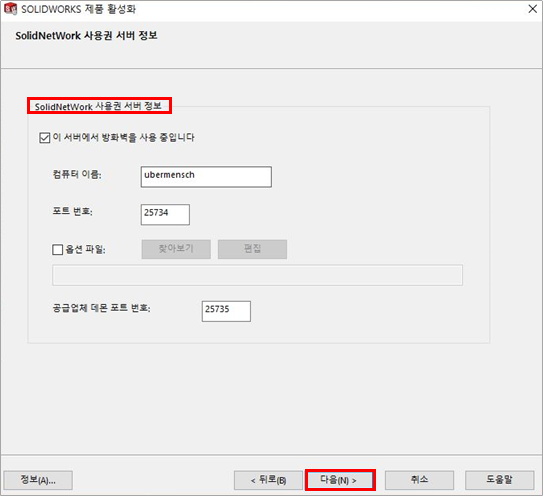Close the SOLIDWORKS activation dialog window
This screenshot has width=543, height=496.
(x=533, y=9)
